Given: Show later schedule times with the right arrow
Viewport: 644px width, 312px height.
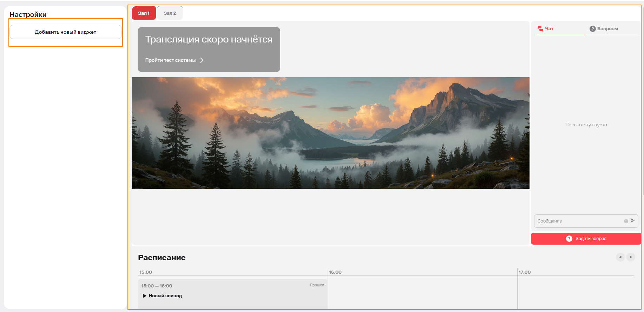Looking at the screenshot, I should click(631, 257).
